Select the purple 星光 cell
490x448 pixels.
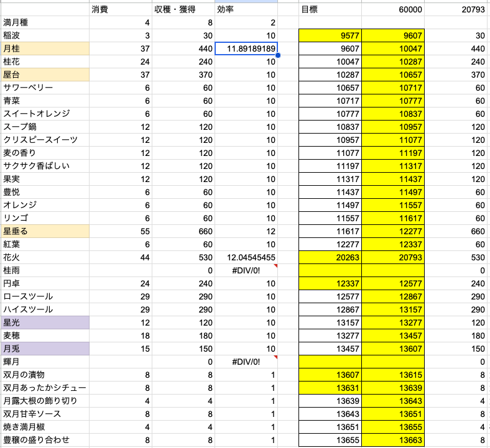45,322
